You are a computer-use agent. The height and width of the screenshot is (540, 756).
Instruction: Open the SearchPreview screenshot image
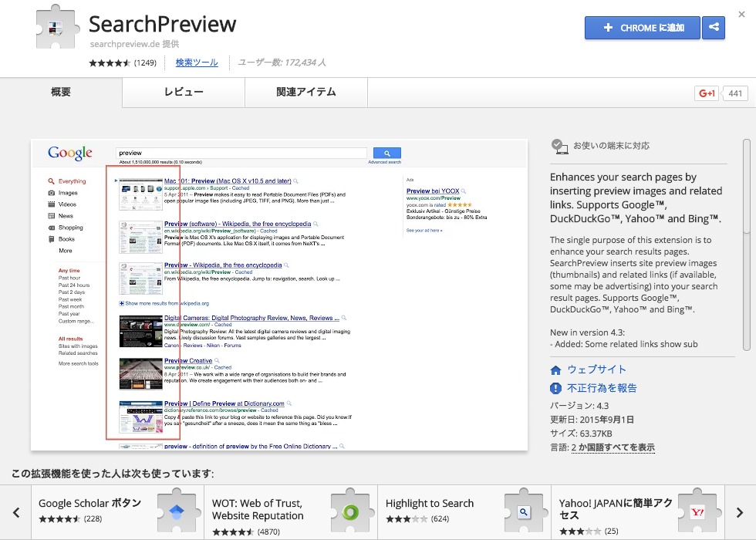[x=279, y=295]
